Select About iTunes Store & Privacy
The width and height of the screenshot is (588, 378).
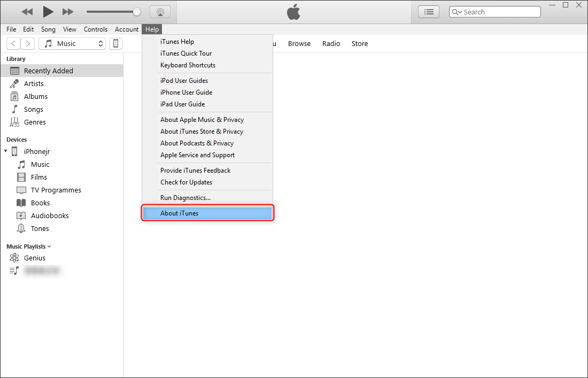207,131
